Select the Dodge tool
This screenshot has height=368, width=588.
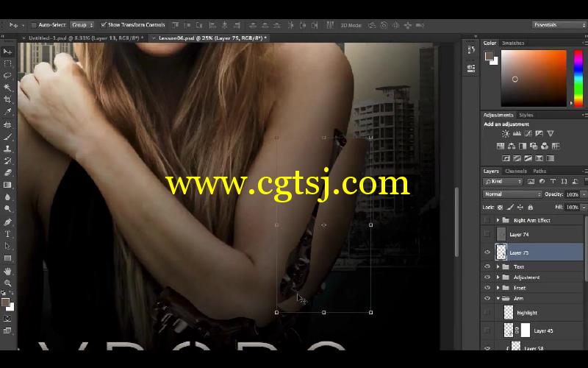pyautogui.click(x=7, y=209)
